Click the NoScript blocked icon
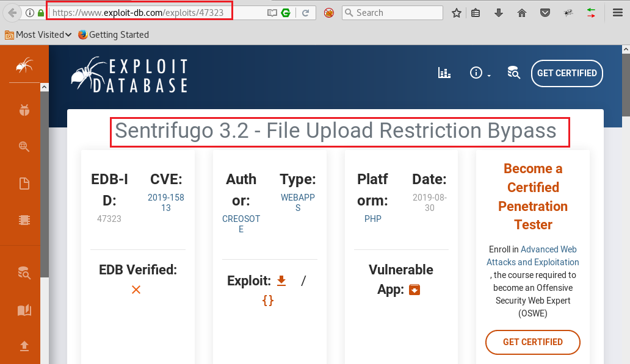This screenshot has width=630, height=364. [x=328, y=13]
